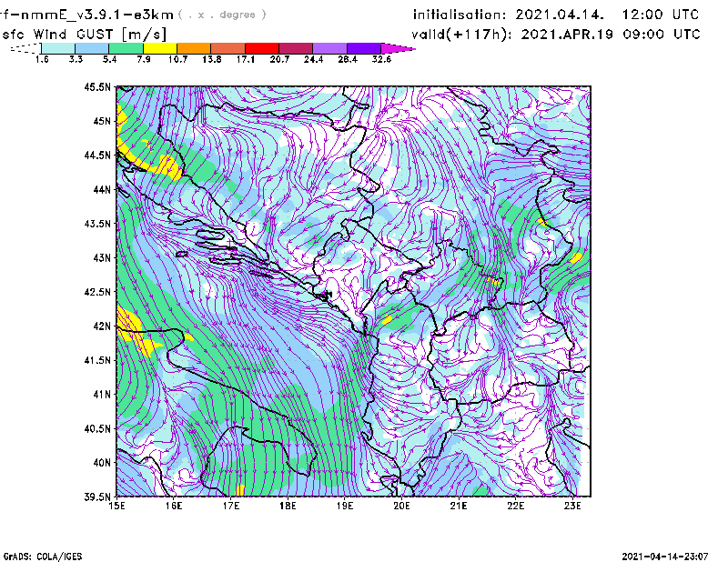Click the timestamp '2021-04-14-23:07'
Image resolution: width=728 pixels, height=562 pixels.
(665, 557)
